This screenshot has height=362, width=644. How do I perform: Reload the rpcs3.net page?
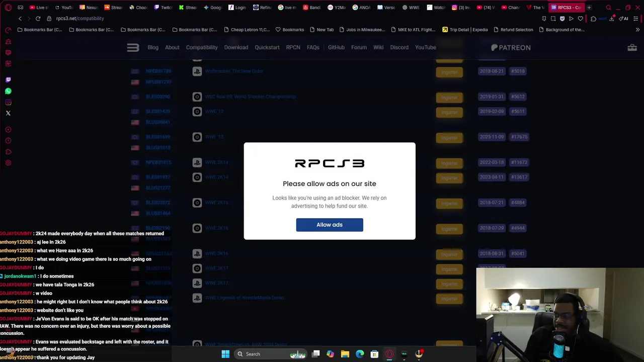(38, 19)
